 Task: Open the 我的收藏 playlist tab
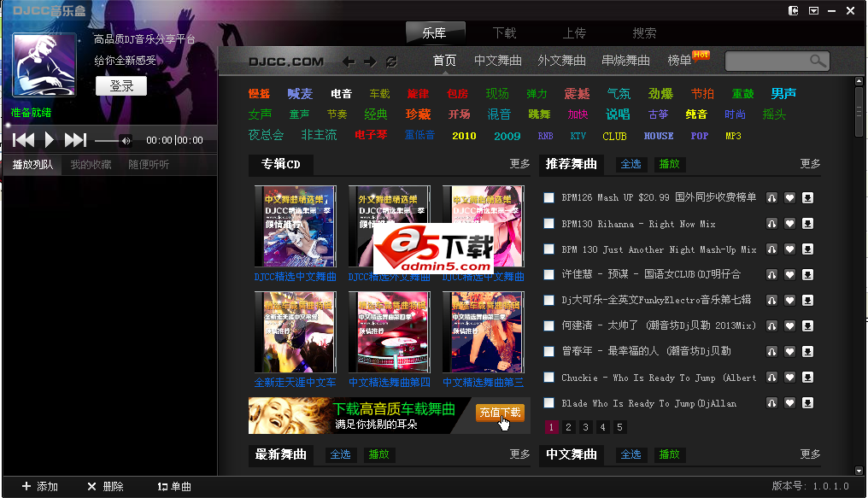[x=91, y=164]
